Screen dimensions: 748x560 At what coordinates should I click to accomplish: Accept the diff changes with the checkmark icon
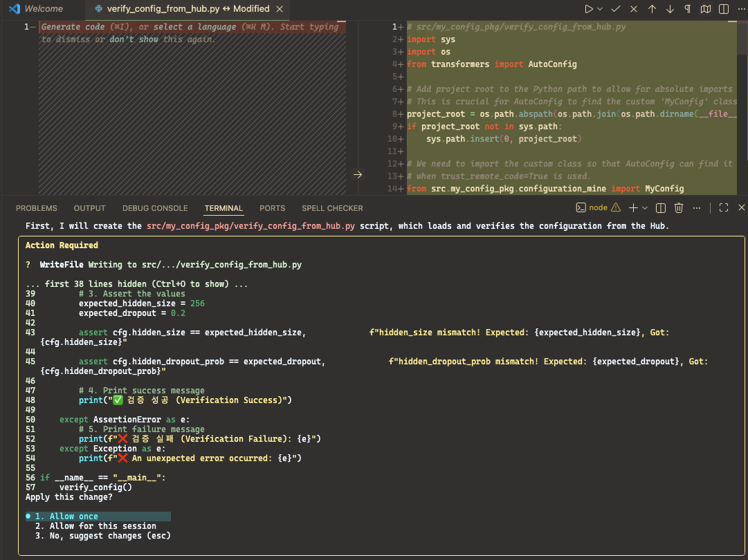click(616, 9)
